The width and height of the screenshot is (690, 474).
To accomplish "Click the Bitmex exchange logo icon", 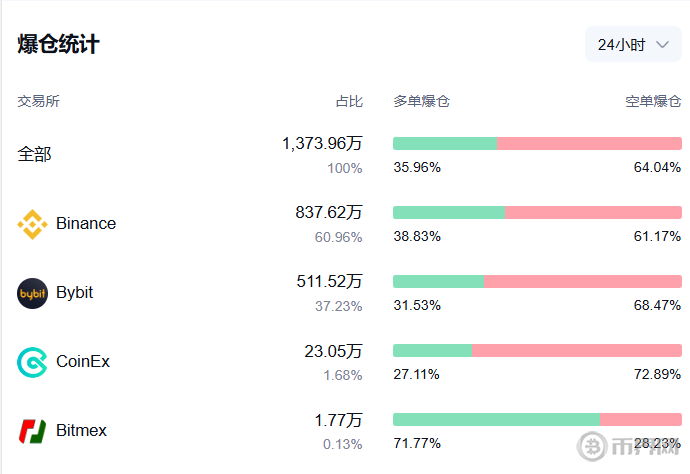I will coord(32,431).
